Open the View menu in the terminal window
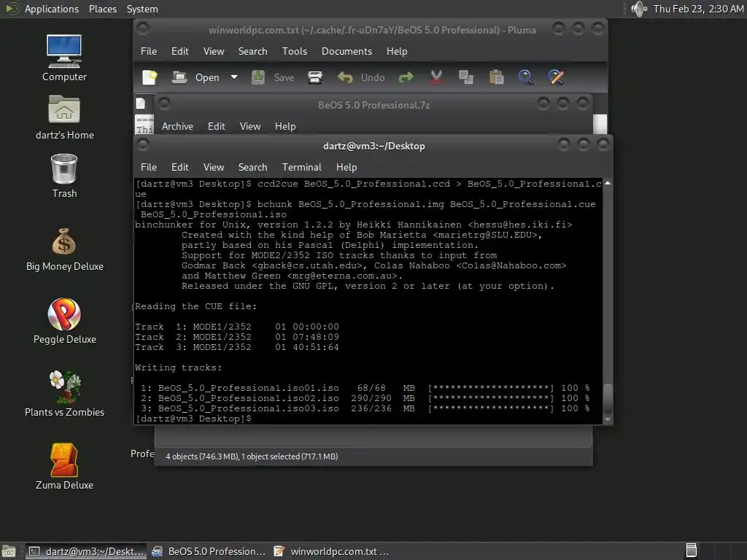 214,168
